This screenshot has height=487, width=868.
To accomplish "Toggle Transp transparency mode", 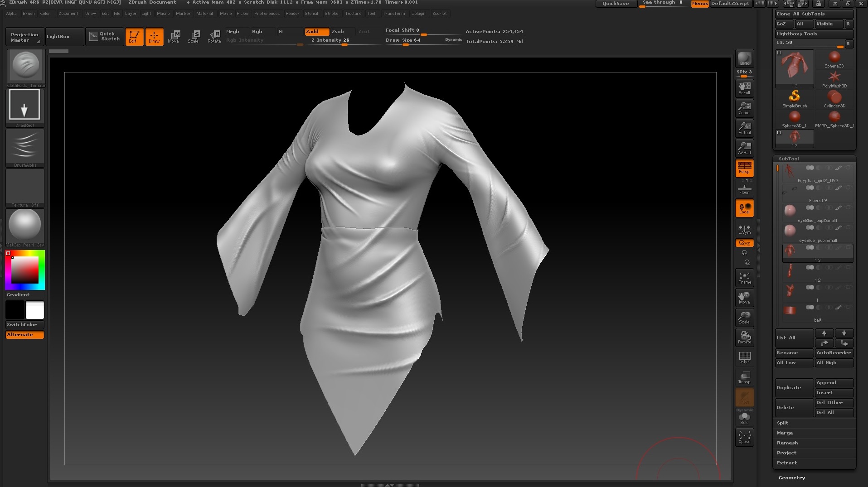I will [x=744, y=377].
